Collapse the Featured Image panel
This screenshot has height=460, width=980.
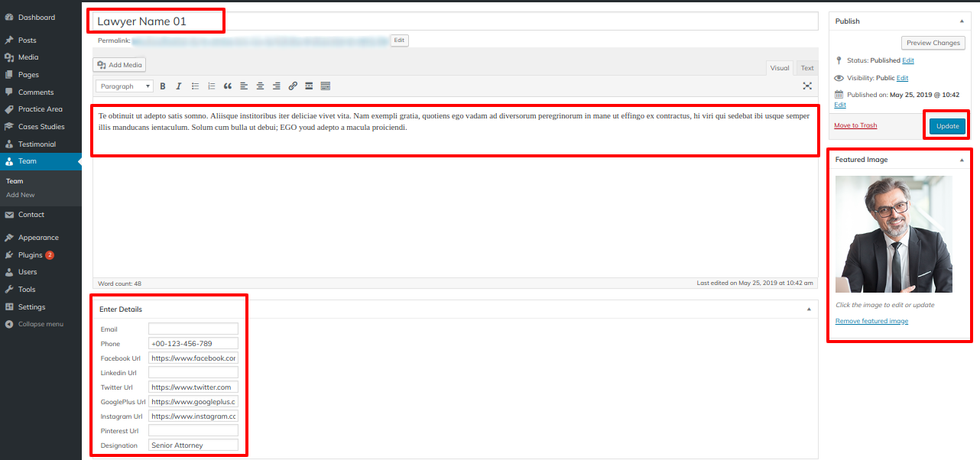coord(962,160)
